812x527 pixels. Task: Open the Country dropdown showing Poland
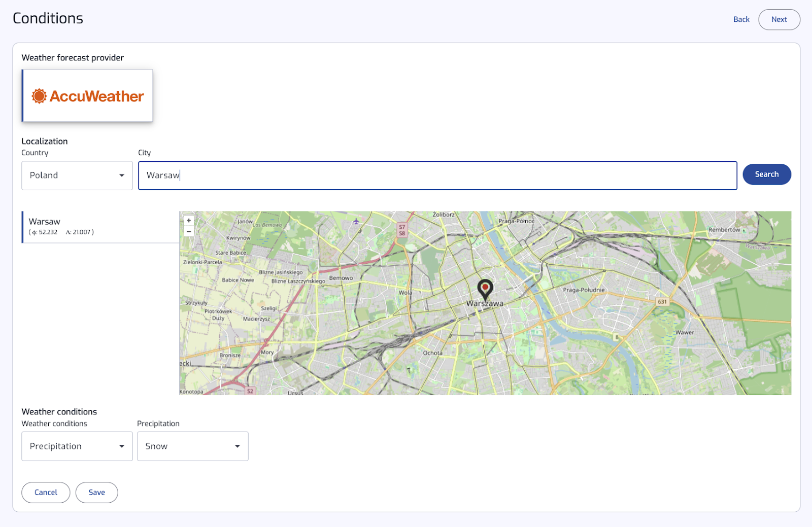point(77,175)
